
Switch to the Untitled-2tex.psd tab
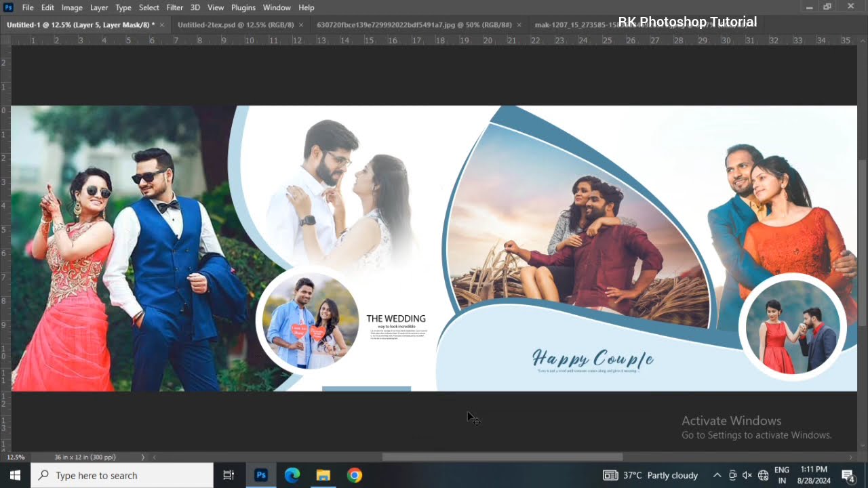coord(236,25)
